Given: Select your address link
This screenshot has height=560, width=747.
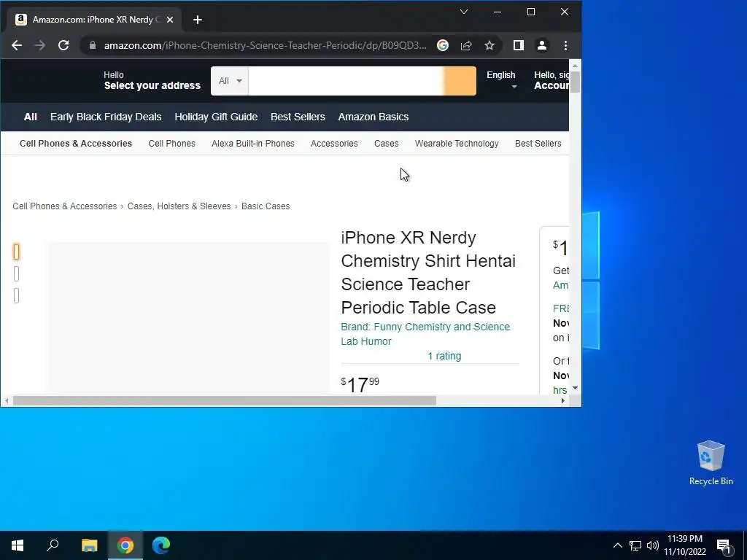Looking at the screenshot, I should click(152, 80).
